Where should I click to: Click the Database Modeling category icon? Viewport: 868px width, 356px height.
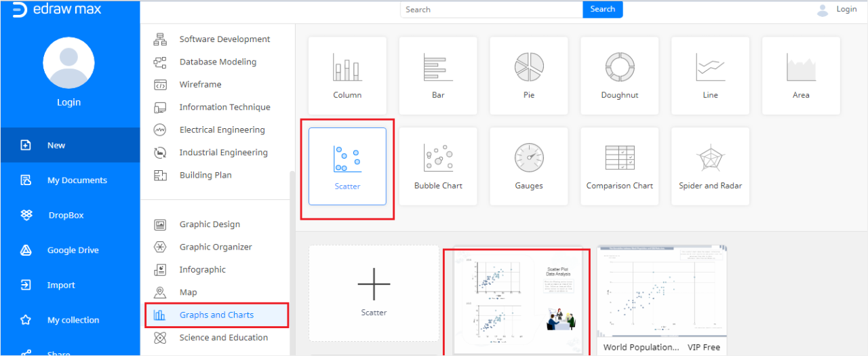pos(160,62)
